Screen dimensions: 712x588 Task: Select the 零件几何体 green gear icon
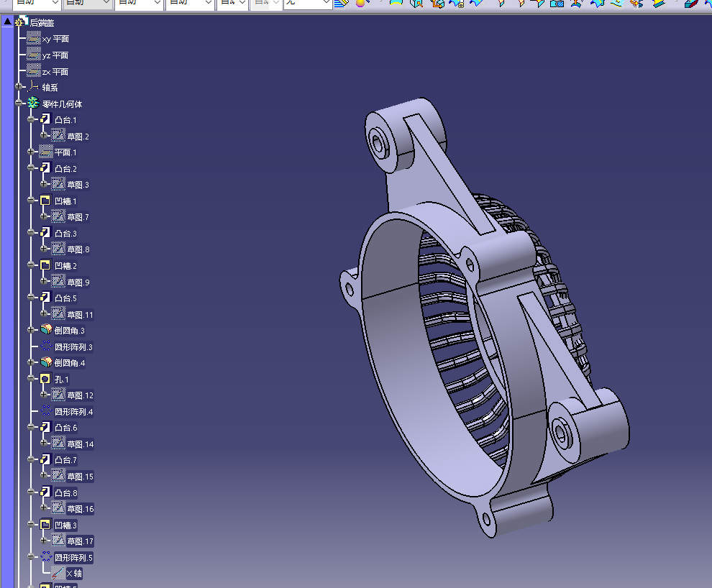(33, 103)
